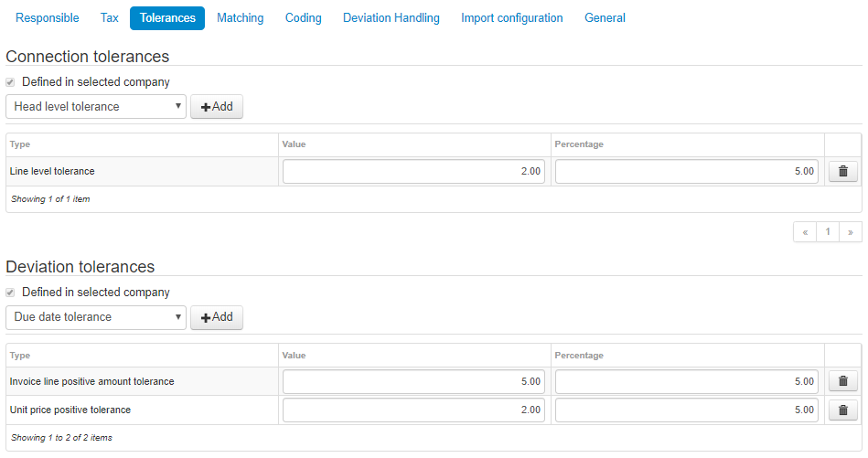Click Value header in Deviation tolerances table

294,355
